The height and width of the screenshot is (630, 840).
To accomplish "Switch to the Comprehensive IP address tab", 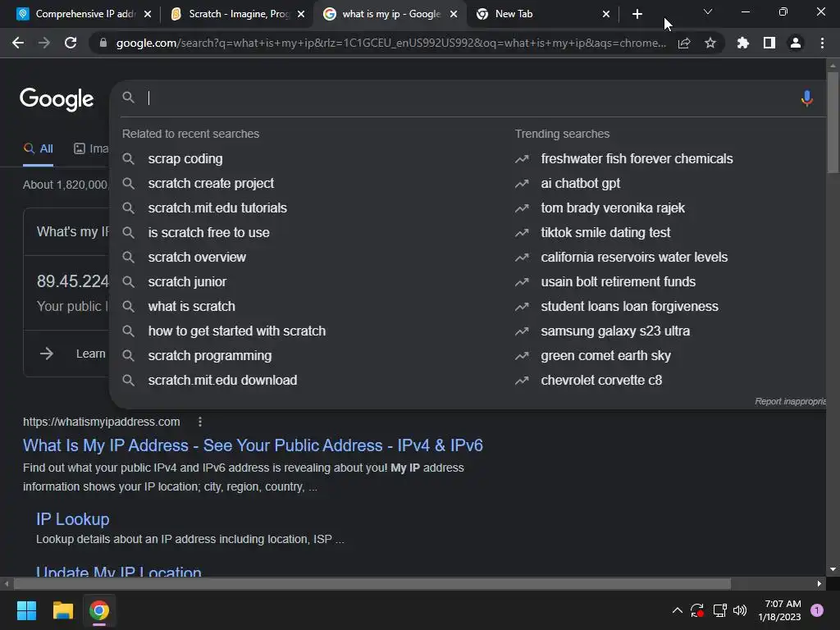I will point(84,14).
